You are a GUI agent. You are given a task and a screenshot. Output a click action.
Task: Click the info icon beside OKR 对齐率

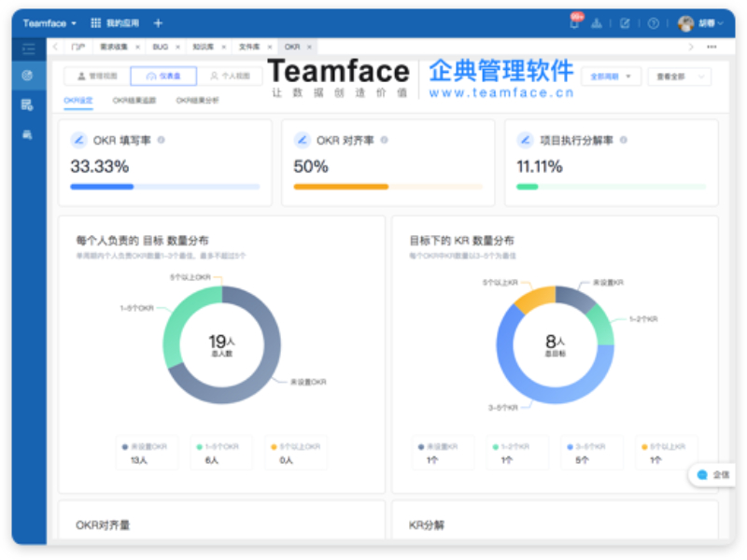(x=384, y=140)
